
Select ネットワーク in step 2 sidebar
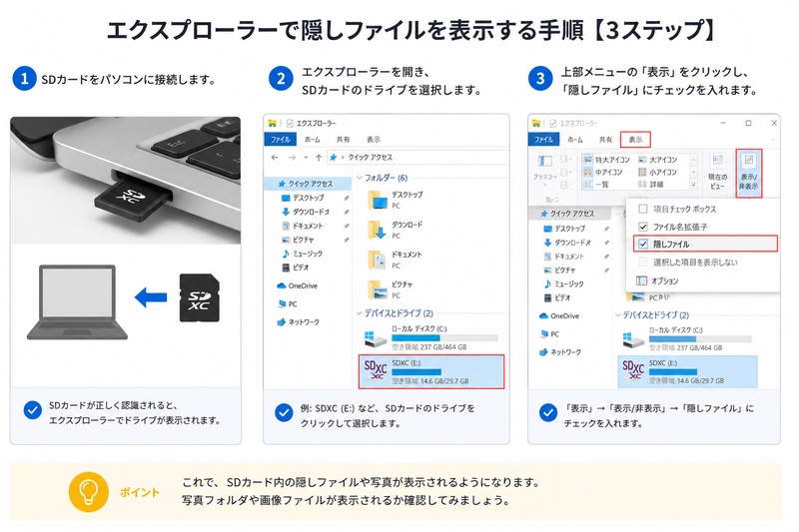tap(298, 322)
